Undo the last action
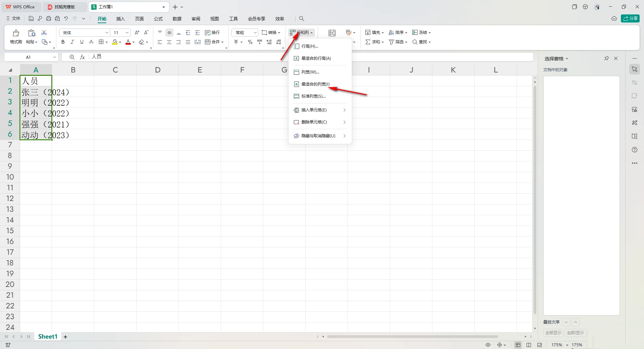 [66, 18]
